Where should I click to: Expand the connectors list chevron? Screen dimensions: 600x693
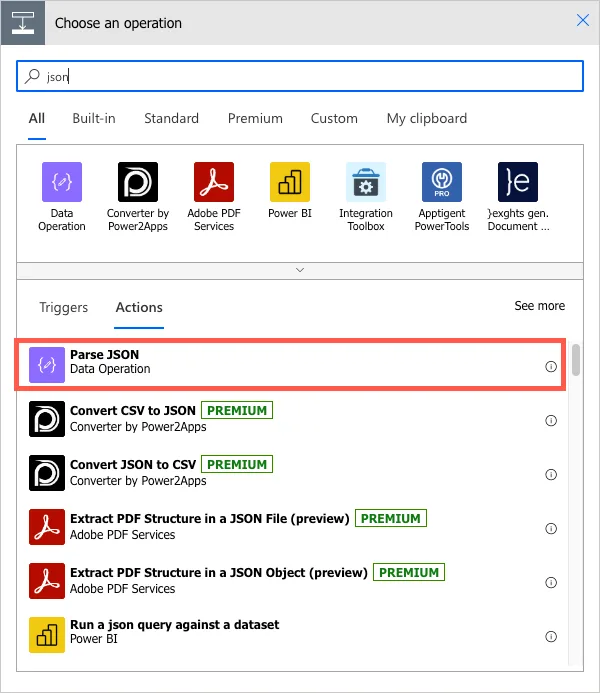click(300, 270)
